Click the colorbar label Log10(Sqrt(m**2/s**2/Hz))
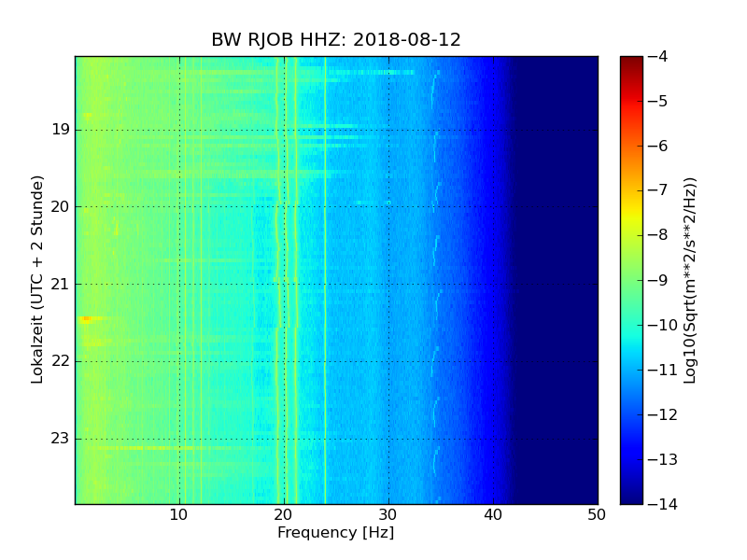 coord(690,281)
